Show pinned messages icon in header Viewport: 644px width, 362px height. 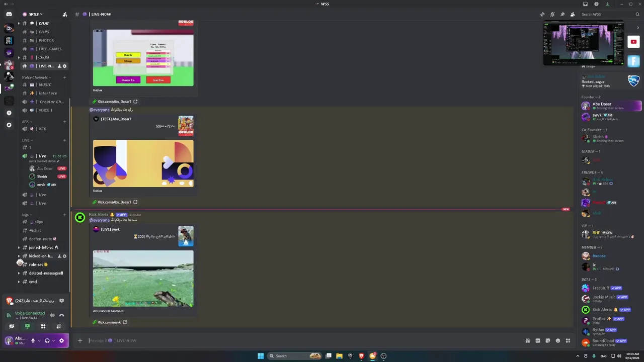[562, 14]
